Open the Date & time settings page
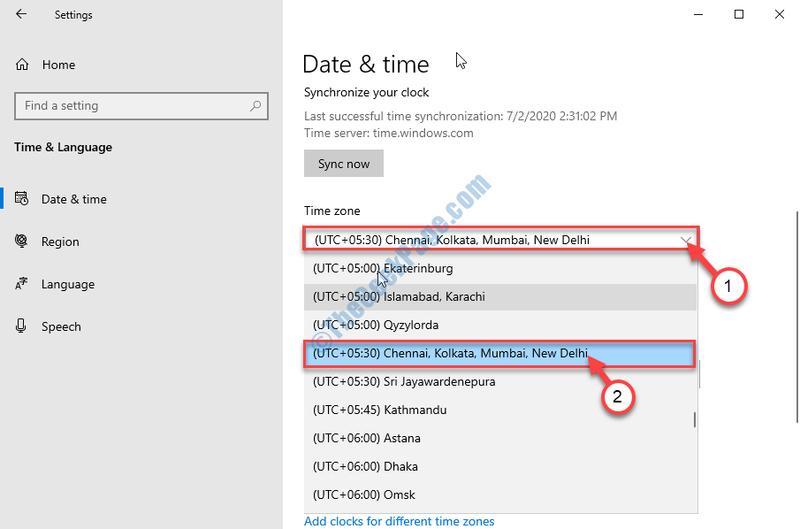The image size is (800, 529). click(x=74, y=199)
